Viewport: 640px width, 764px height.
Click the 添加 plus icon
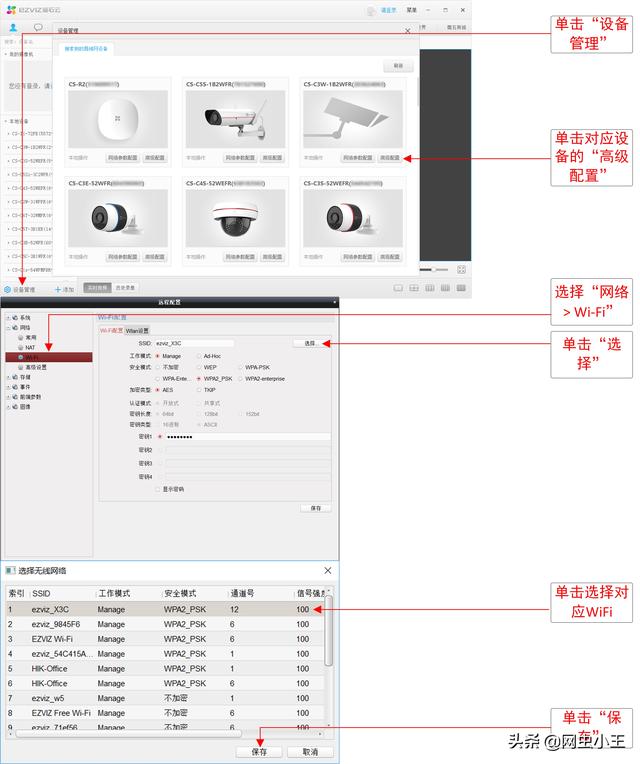58,289
